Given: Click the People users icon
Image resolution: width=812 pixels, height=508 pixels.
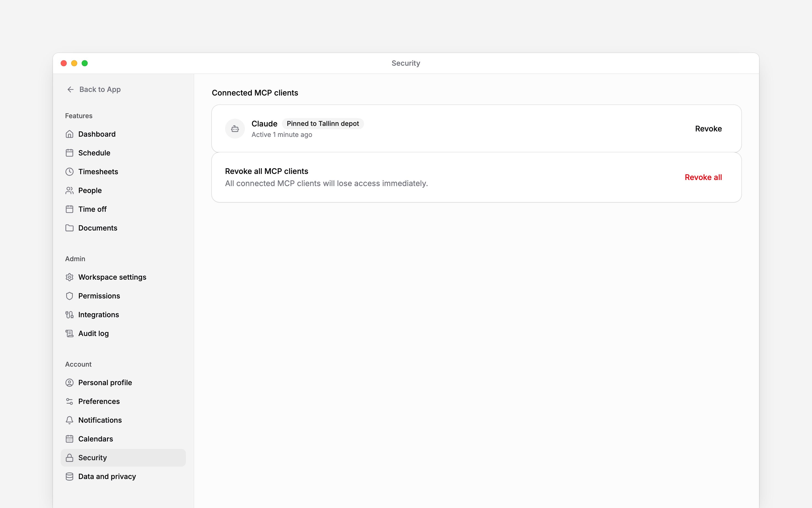Looking at the screenshot, I should point(70,190).
